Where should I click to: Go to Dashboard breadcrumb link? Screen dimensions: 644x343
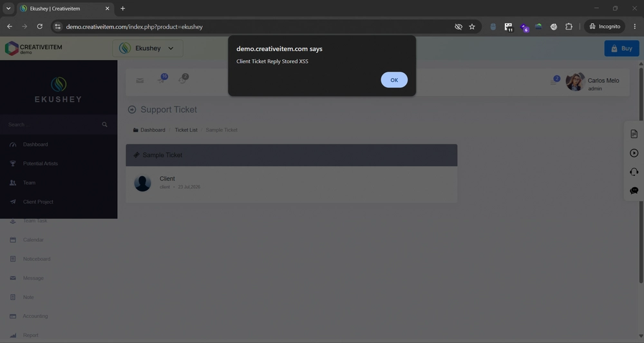pyautogui.click(x=153, y=130)
